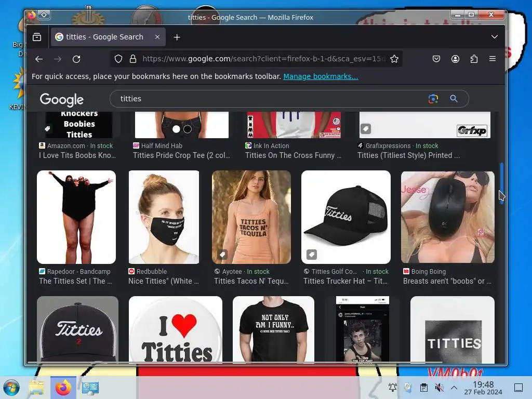The width and height of the screenshot is (532, 399).
Task: Open the Ayotee tank top thumbnail
Action: pyautogui.click(x=251, y=217)
